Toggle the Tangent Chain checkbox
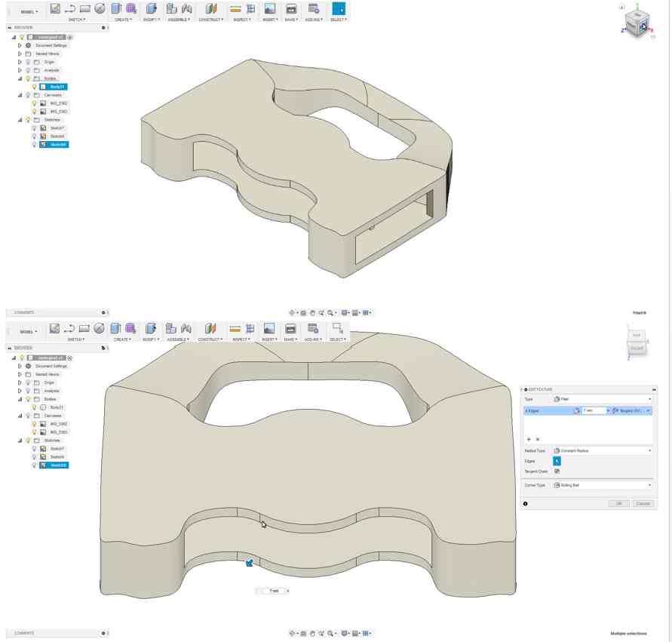672x642 pixels. click(x=557, y=472)
